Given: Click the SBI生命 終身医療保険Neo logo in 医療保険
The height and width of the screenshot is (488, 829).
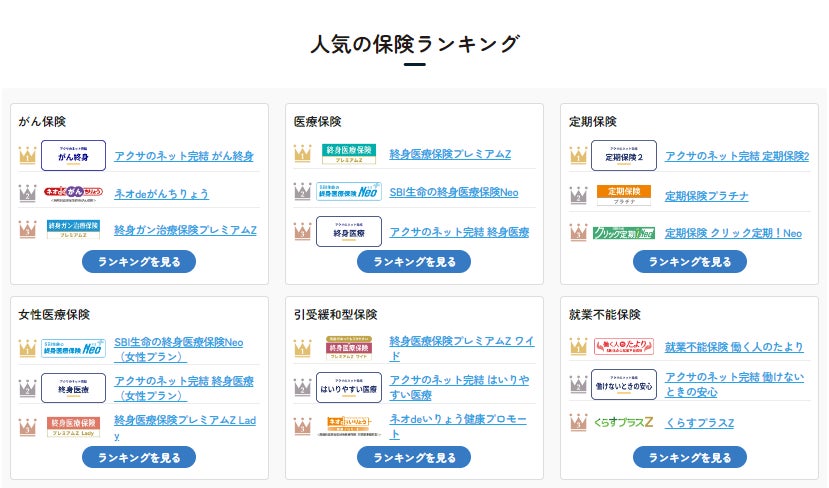Looking at the screenshot, I should point(349,192).
